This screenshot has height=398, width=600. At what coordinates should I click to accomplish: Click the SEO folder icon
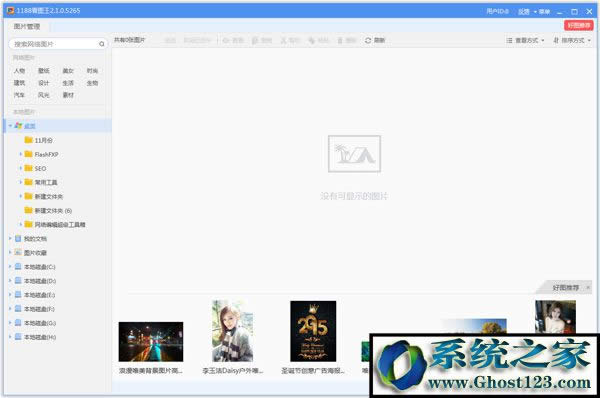coord(28,168)
